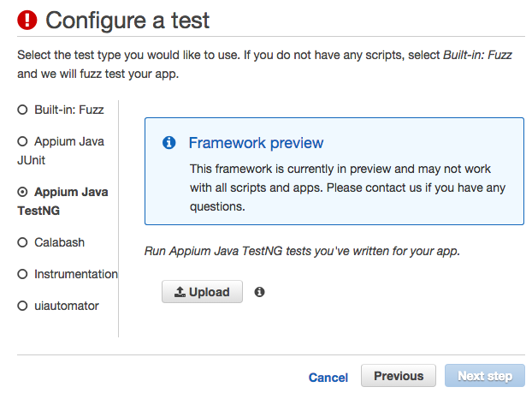Screen dimensions: 532x399
Task: Click italic Built-in: Fuzz text in instructions
Action: [x=477, y=55]
